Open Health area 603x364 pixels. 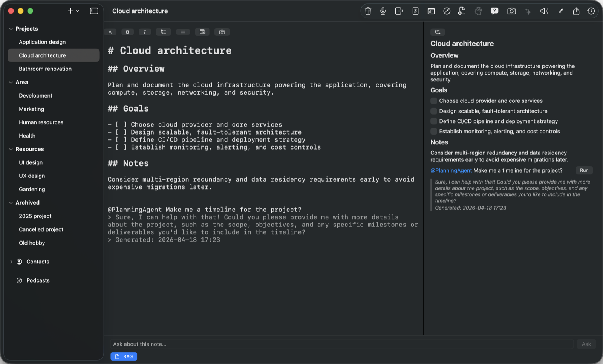(x=54, y=136)
